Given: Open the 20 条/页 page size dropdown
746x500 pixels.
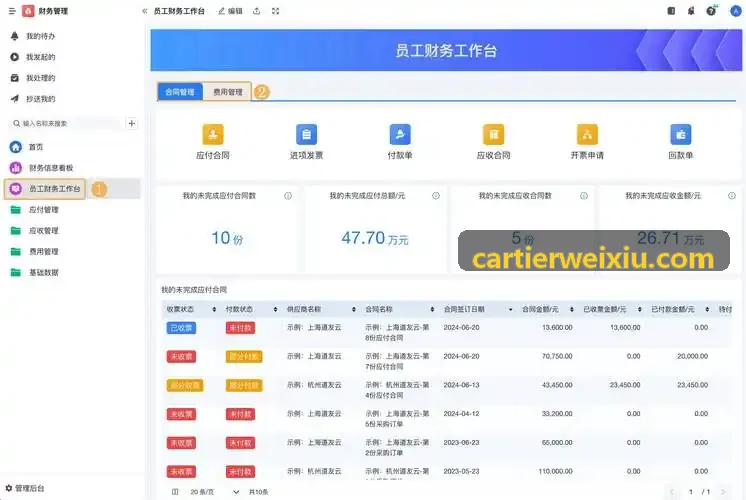Looking at the screenshot, I should pos(215,492).
